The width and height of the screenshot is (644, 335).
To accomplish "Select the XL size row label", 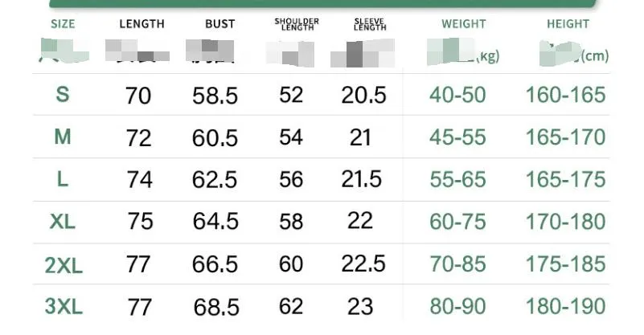I will click(x=63, y=222).
